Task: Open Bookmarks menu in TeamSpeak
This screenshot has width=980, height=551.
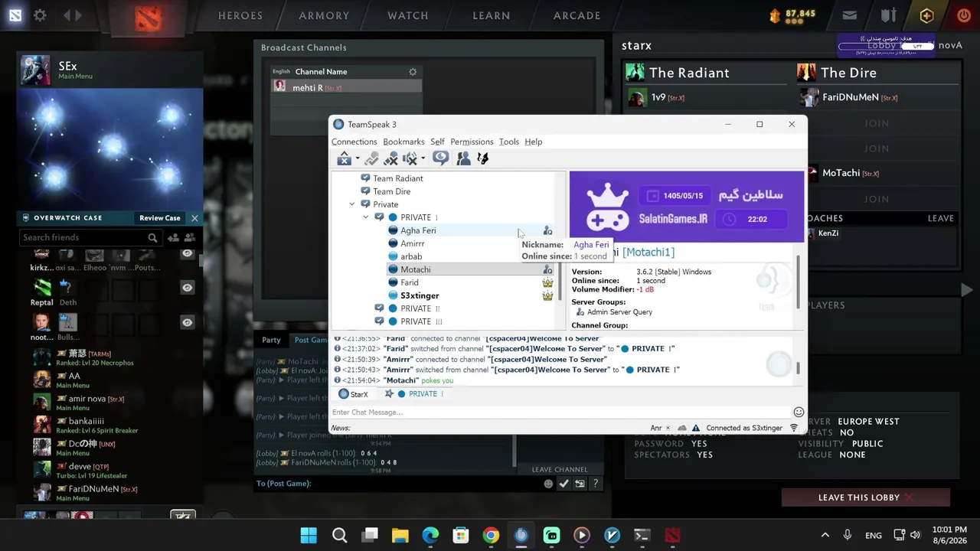Action: click(403, 142)
